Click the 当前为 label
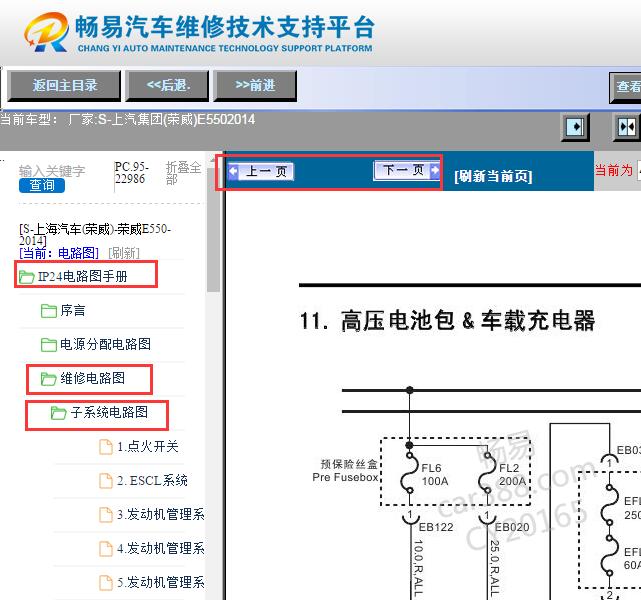The width and height of the screenshot is (641, 600). click(x=613, y=170)
